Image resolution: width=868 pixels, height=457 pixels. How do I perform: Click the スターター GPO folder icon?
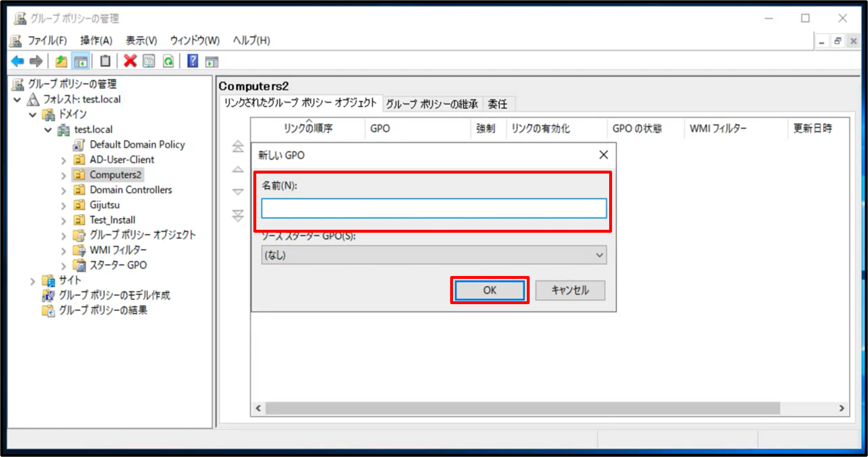79,266
